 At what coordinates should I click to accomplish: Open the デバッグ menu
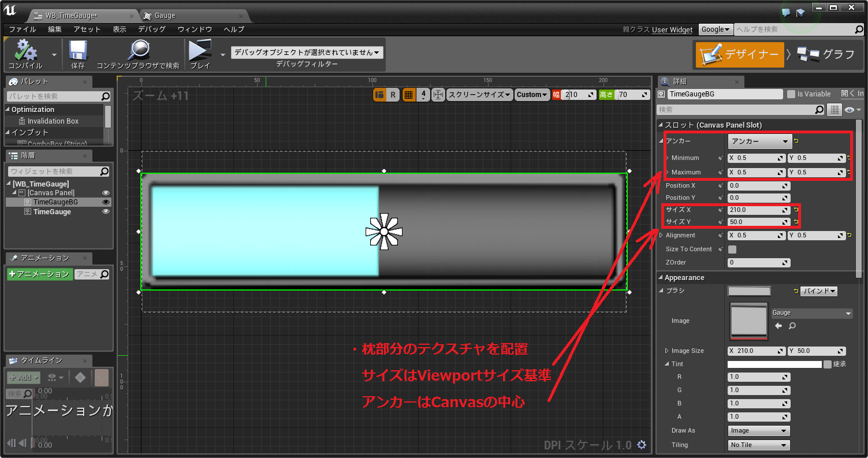[x=152, y=29]
